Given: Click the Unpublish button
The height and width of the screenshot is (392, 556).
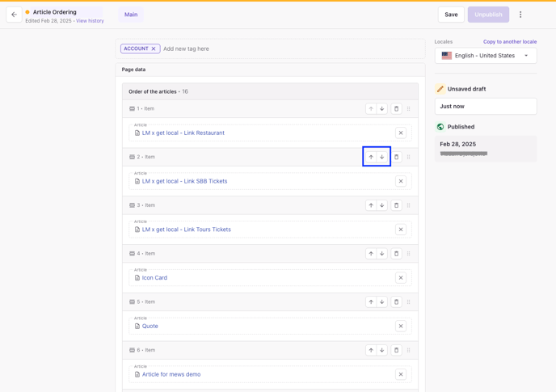Looking at the screenshot, I should point(488,15).
